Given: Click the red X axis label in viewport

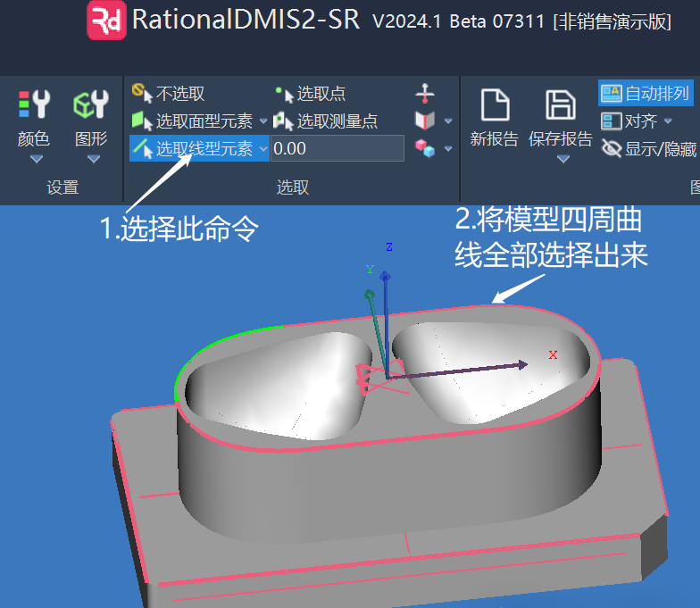Looking at the screenshot, I should (553, 355).
